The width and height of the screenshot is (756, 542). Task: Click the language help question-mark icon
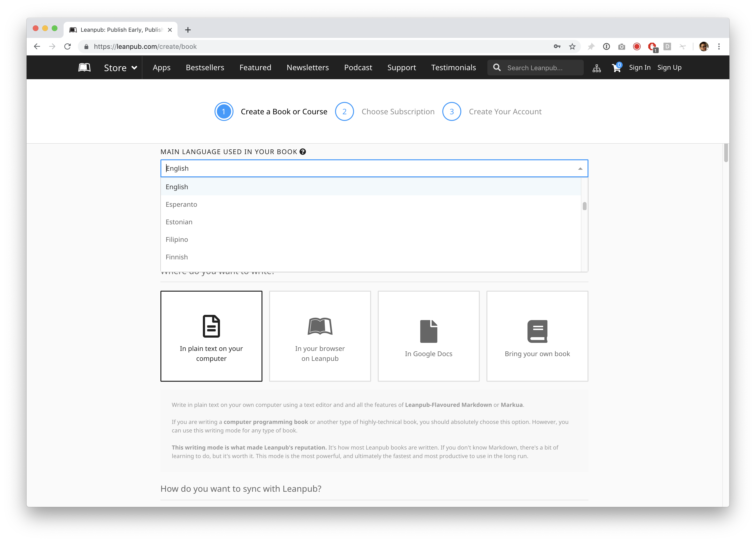click(x=303, y=152)
